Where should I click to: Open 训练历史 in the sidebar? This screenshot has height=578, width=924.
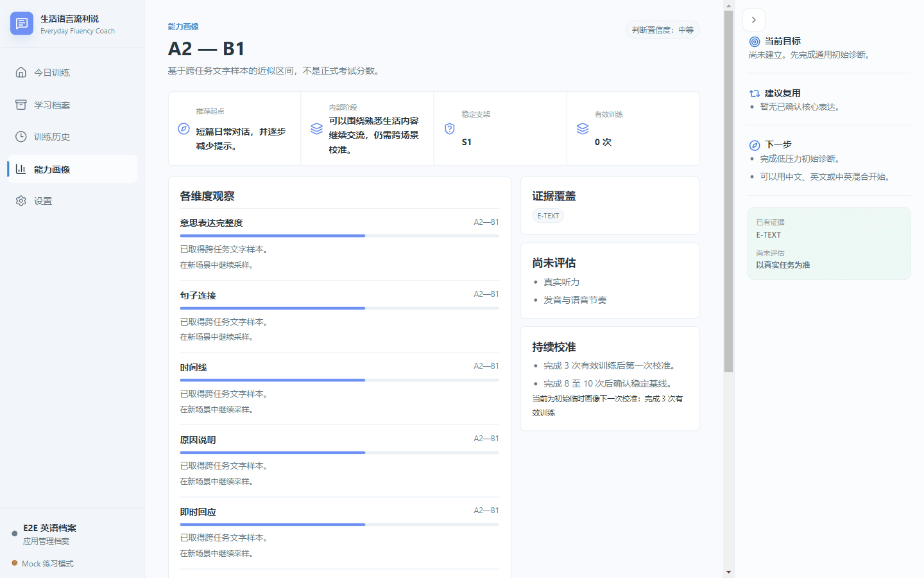pos(73,137)
